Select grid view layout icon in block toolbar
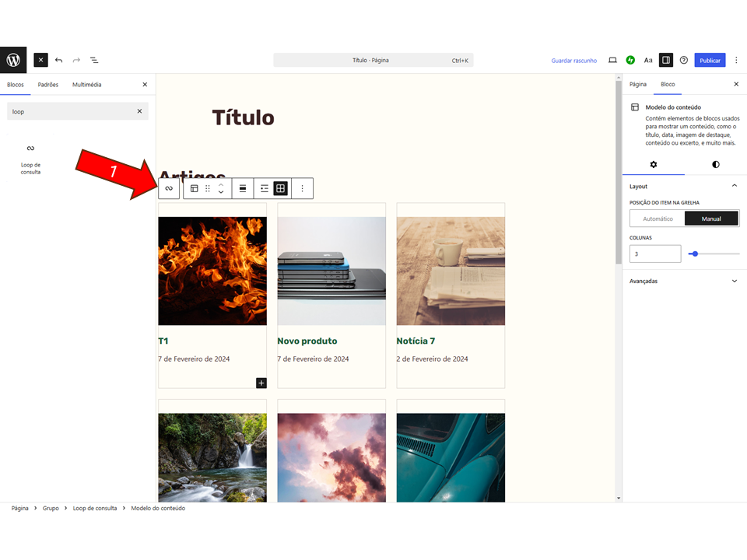This screenshot has height=560, width=747. (x=281, y=188)
